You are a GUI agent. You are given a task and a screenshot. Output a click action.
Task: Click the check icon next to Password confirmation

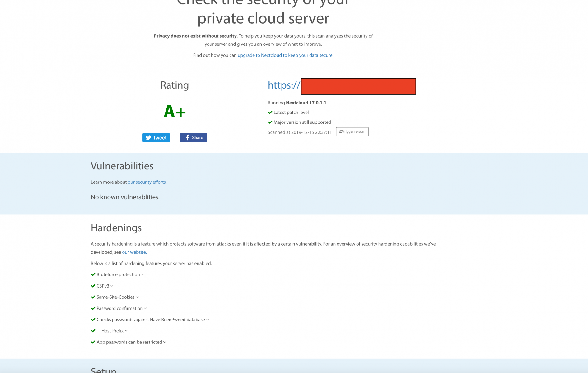[x=93, y=308]
